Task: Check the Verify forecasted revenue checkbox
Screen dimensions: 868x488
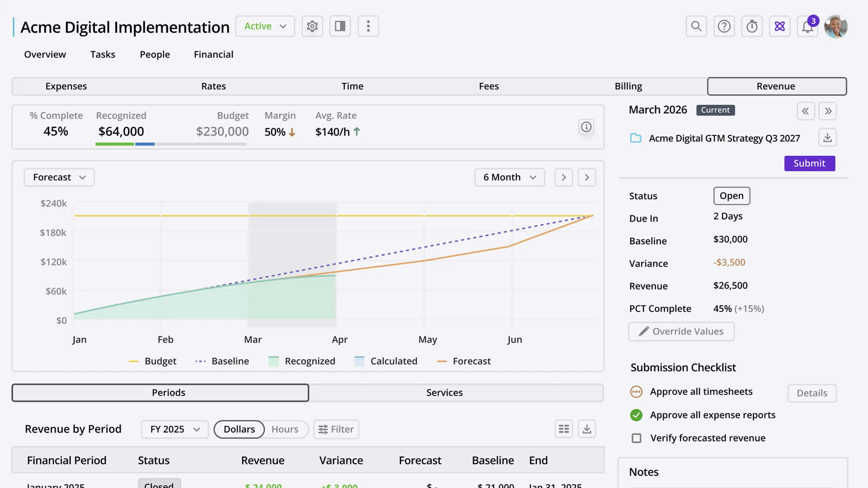Action: coord(636,438)
